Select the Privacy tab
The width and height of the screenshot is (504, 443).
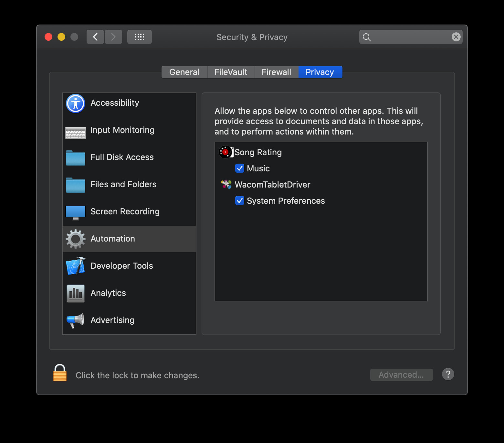[x=320, y=72]
